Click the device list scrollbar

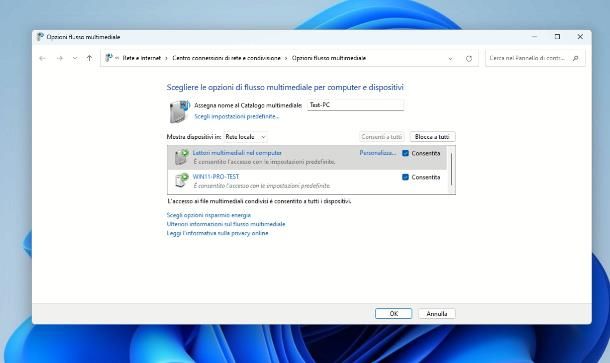451,170
